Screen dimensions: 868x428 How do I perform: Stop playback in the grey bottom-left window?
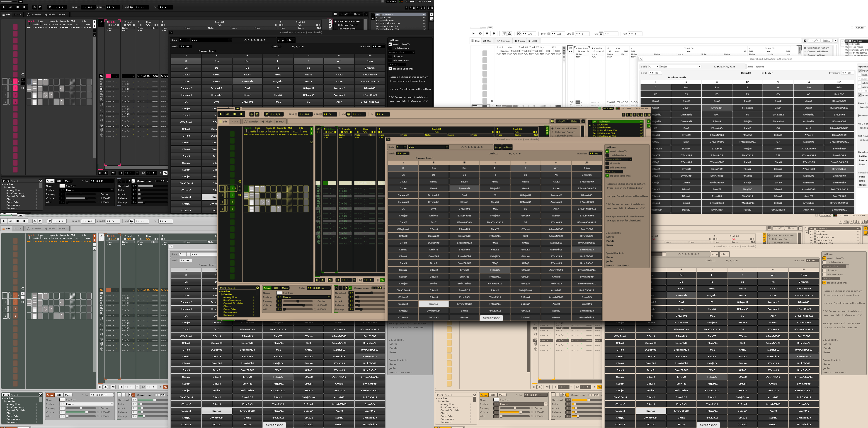(x=17, y=221)
